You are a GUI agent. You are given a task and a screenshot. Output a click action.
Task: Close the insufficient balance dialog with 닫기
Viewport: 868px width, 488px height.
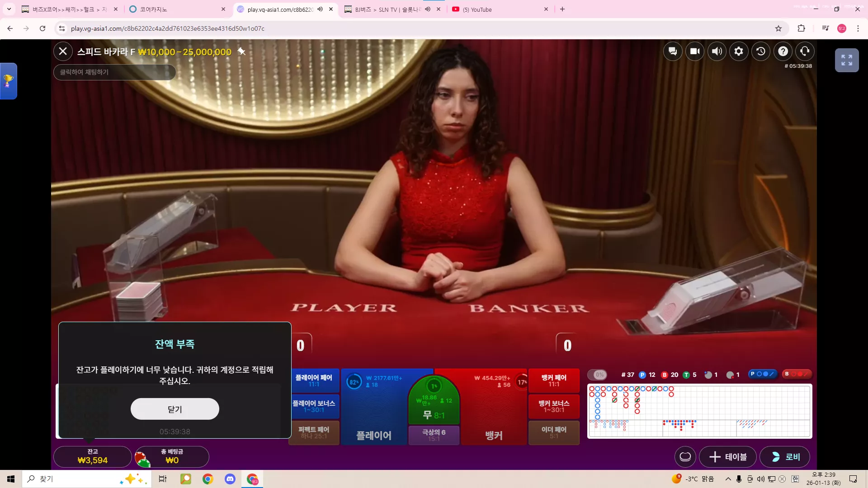click(x=175, y=409)
